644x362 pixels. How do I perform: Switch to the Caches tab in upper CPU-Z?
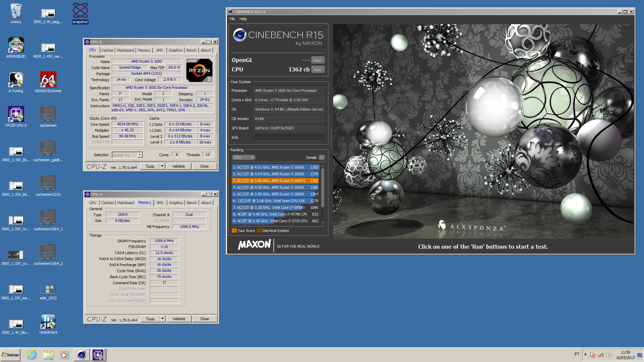coord(107,50)
